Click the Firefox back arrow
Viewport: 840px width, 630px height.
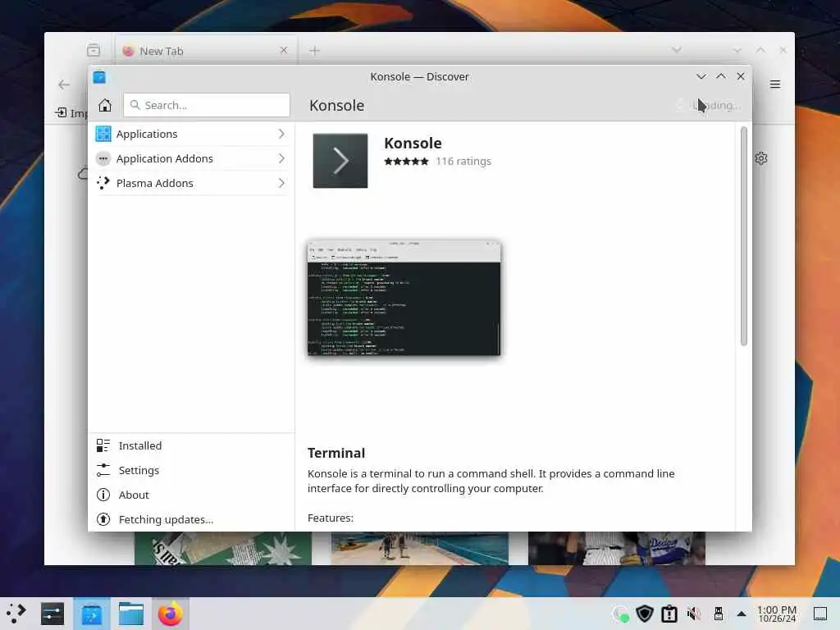click(x=64, y=84)
